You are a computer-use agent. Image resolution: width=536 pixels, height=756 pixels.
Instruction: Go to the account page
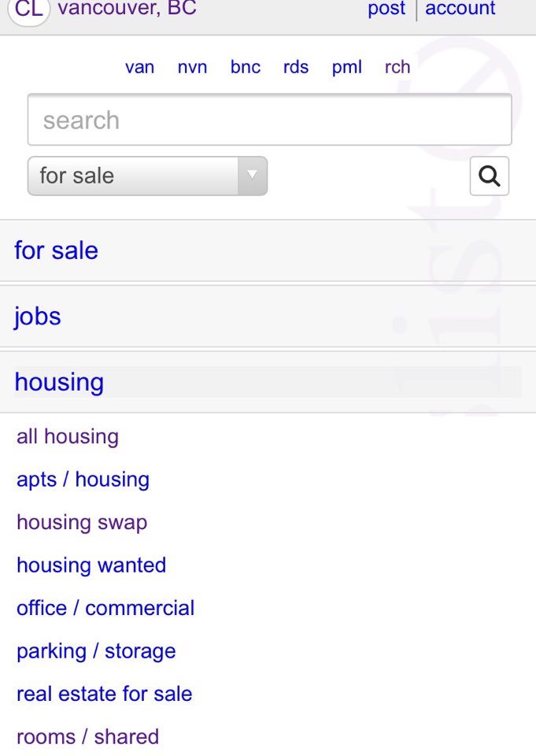click(460, 9)
